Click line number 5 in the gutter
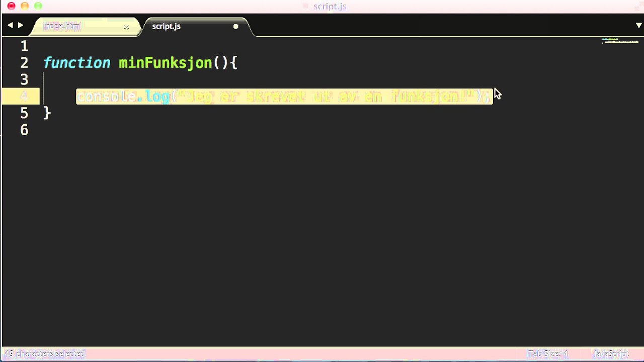Image resolution: width=644 pixels, height=362 pixels. (x=24, y=113)
